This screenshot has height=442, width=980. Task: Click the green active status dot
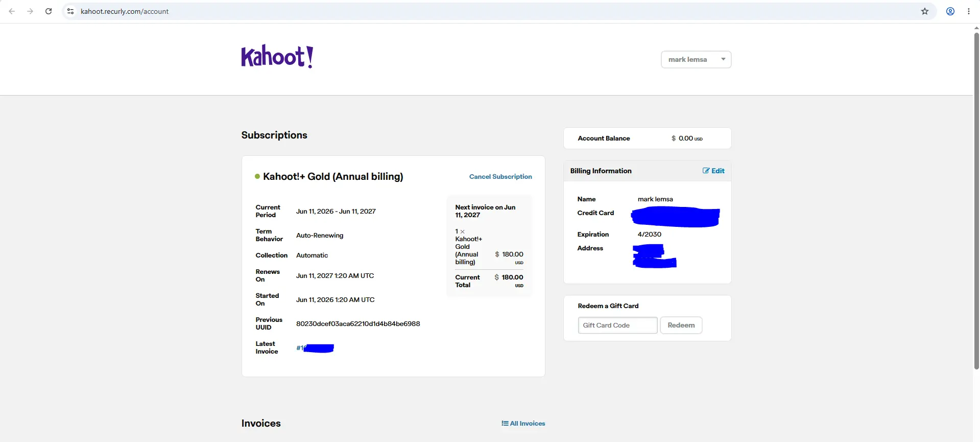coord(257,176)
